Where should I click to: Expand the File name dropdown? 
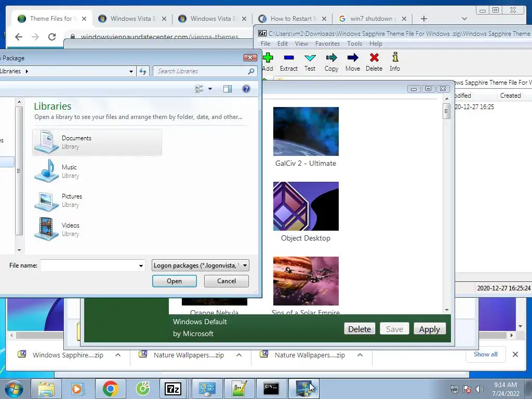pyautogui.click(x=141, y=265)
